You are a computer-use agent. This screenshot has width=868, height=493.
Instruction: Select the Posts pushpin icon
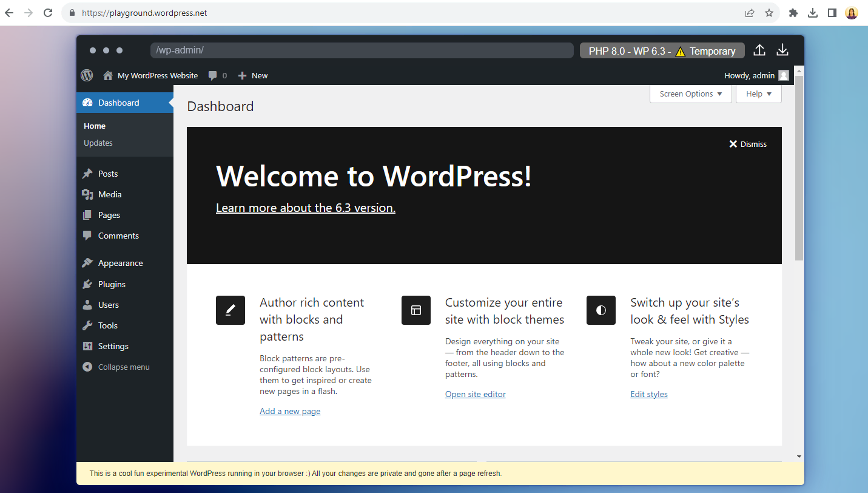click(x=87, y=174)
